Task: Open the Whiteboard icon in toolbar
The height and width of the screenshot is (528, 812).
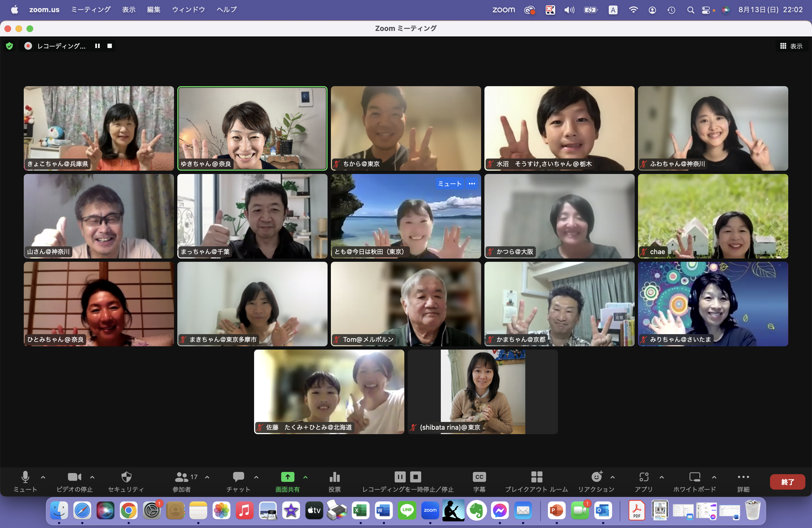Action: [x=694, y=477]
